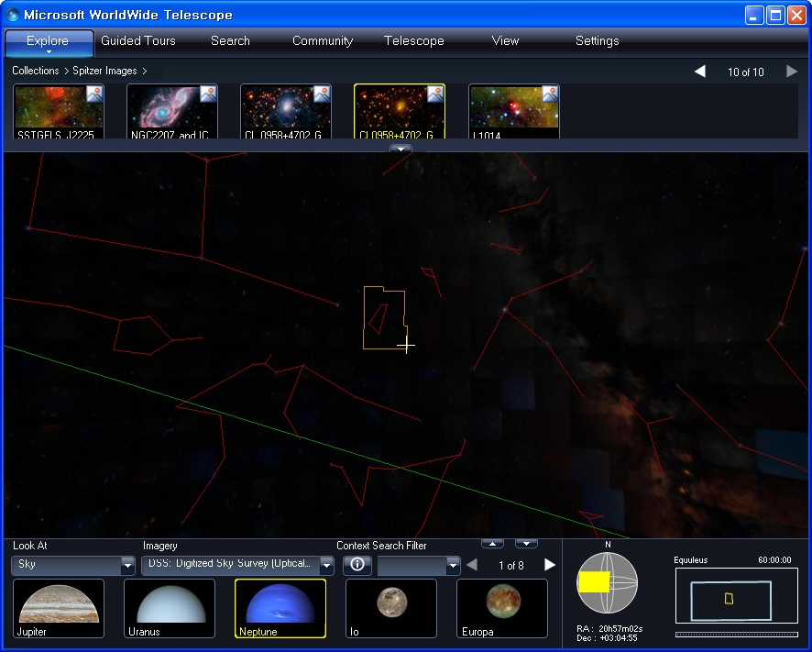Open the Settings tab

coord(598,40)
